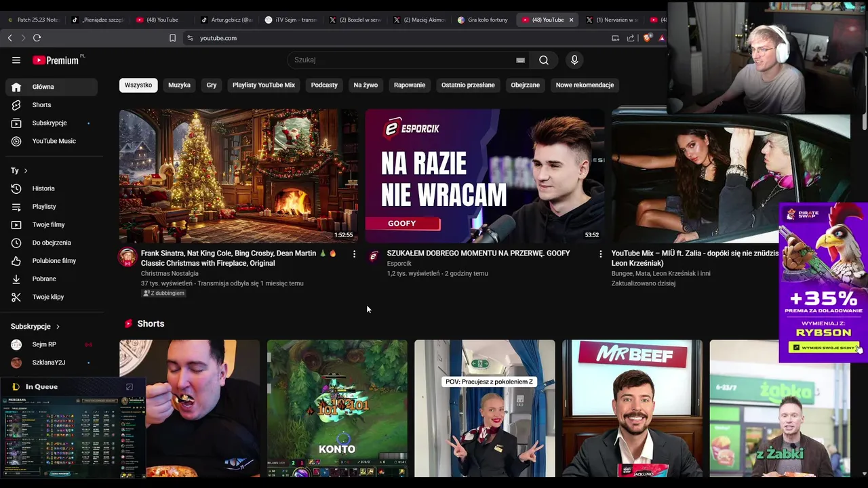This screenshot has width=868, height=488.
Task: Play the Christmas fireplace thumbnail
Action: pyautogui.click(x=239, y=176)
